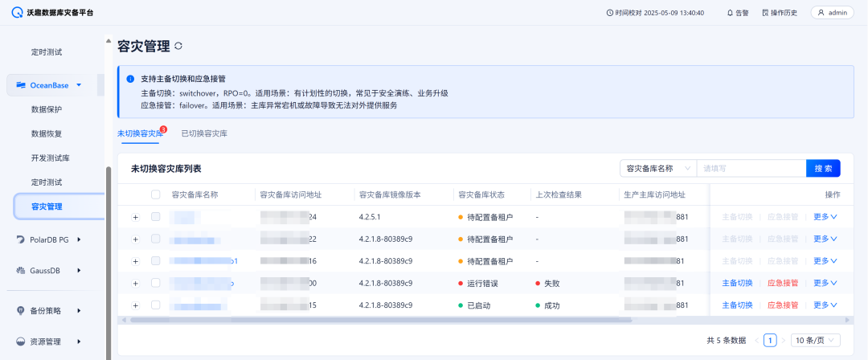Click 应急接管 in the 运行错误 row
Viewport: 868px width, 360px height.
pos(783,283)
